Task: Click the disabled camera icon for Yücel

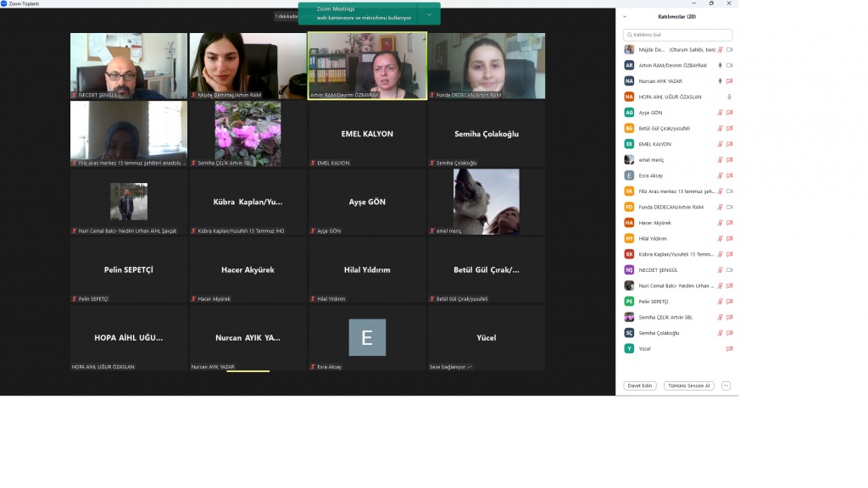Action: click(x=729, y=348)
